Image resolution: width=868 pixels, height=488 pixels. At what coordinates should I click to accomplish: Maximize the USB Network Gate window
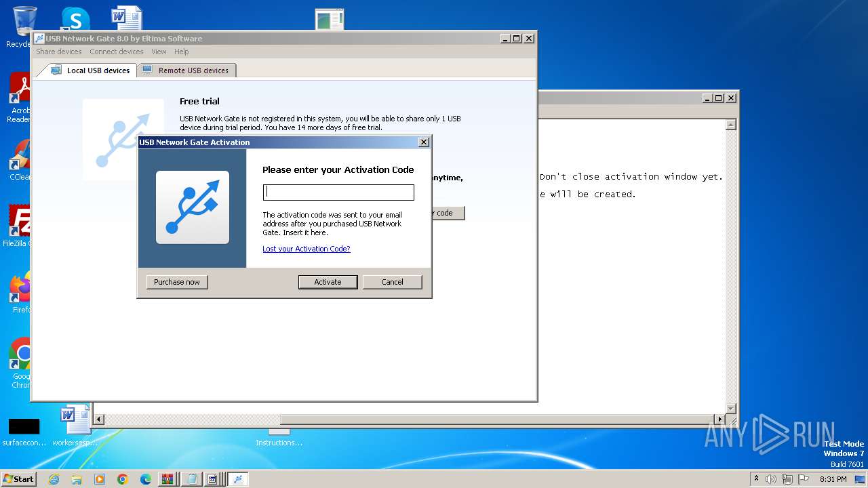(x=517, y=39)
